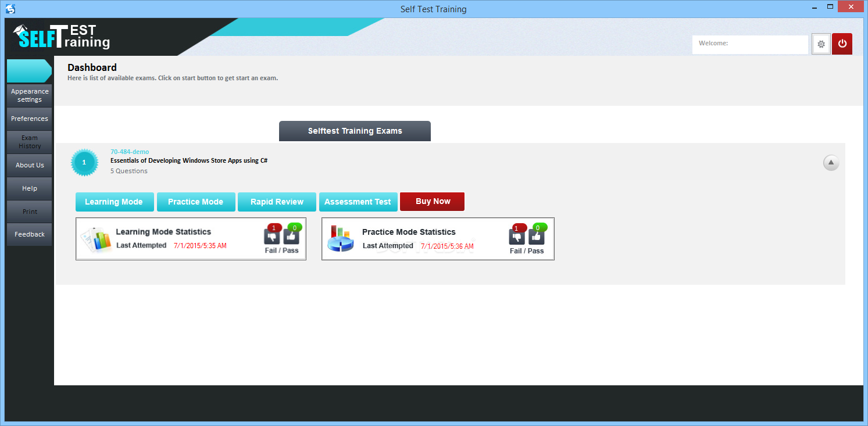868x426 pixels.
Task: Start Practice Mode
Action: (196, 202)
